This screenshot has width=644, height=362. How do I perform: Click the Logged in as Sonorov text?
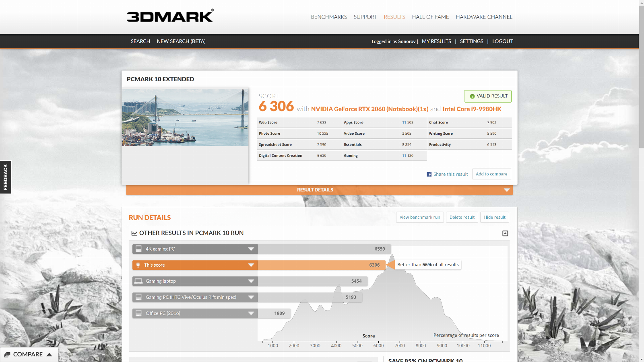(x=394, y=41)
